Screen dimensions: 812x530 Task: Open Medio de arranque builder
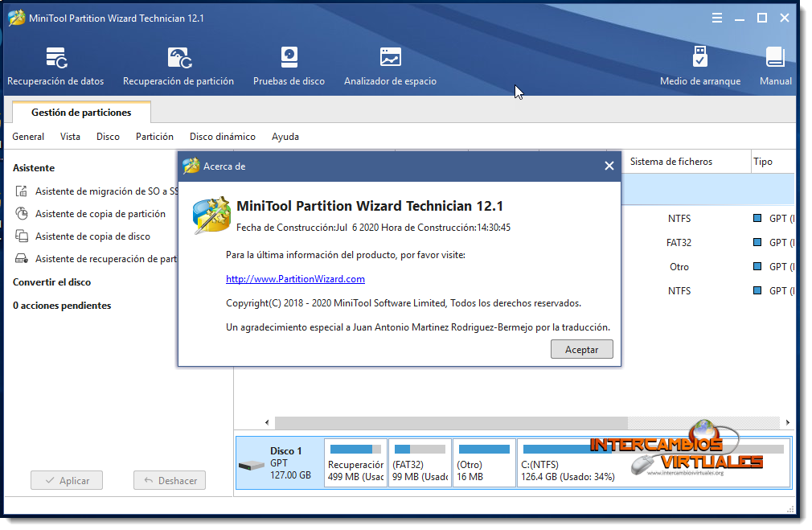(x=700, y=66)
